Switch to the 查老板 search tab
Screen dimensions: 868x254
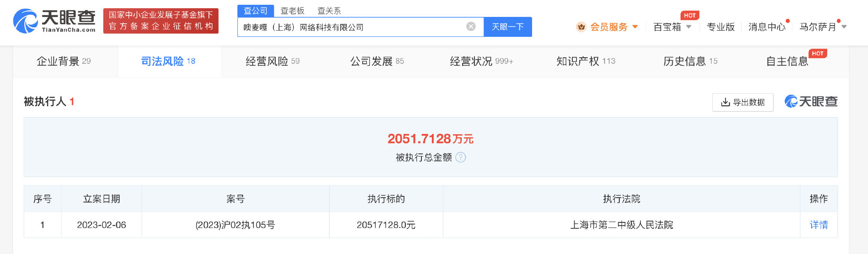coord(293,11)
